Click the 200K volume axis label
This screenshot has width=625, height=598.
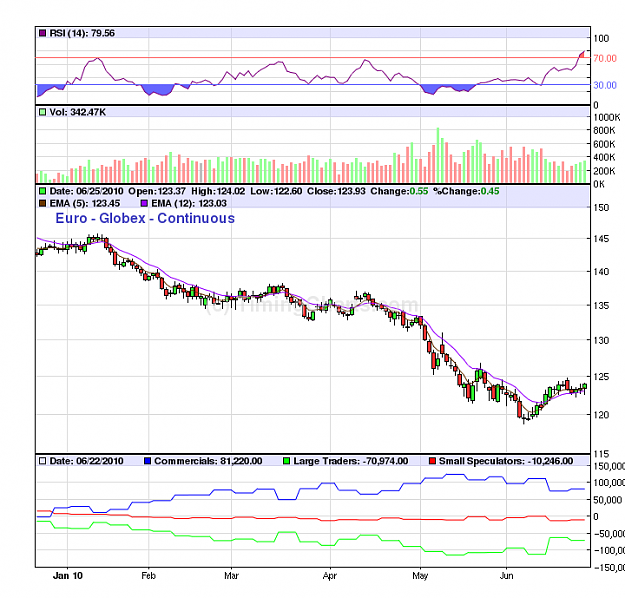pyautogui.click(x=604, y=171)
